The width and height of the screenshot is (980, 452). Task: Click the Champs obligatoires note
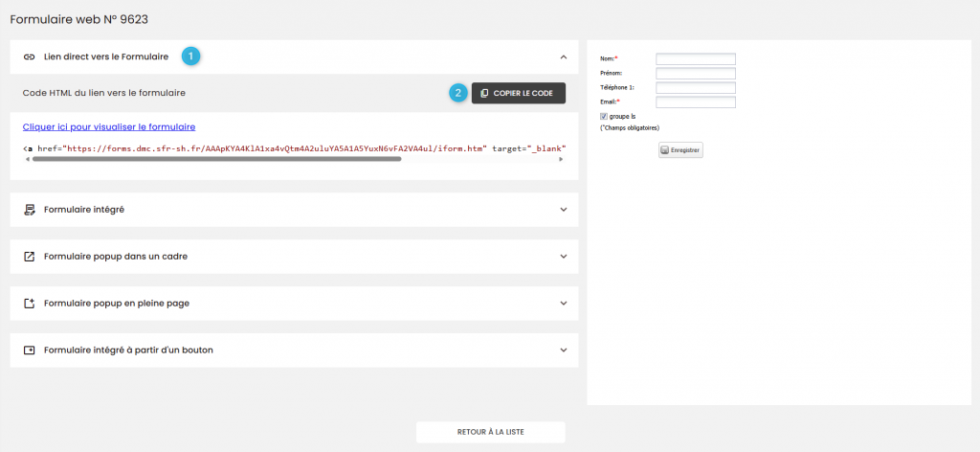tap(630, 128)
